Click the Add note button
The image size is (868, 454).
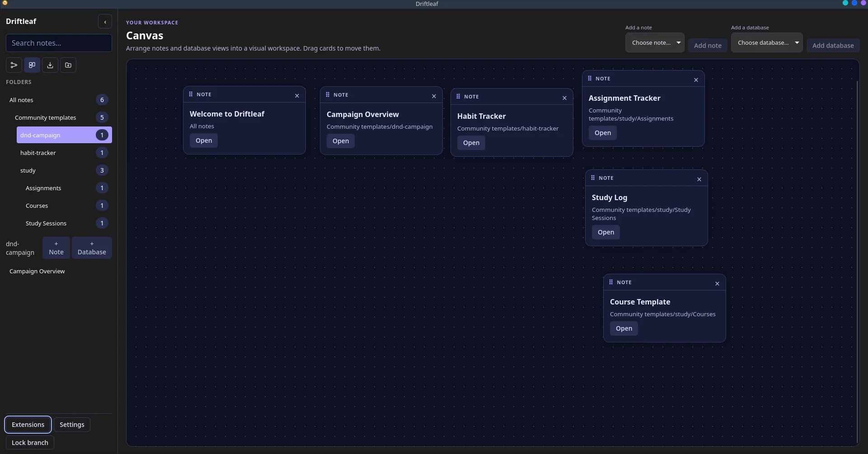(x=708, y=45)
